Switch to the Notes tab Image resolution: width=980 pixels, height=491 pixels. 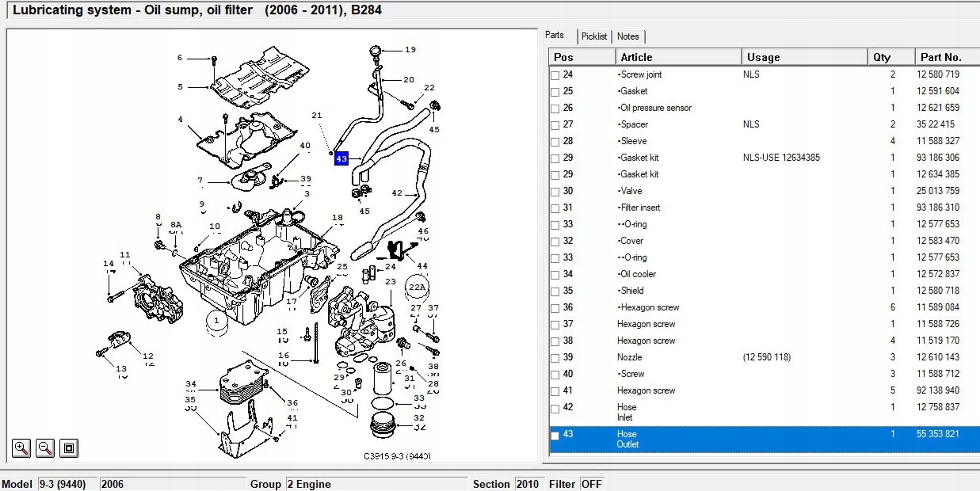tap(628, 36)
